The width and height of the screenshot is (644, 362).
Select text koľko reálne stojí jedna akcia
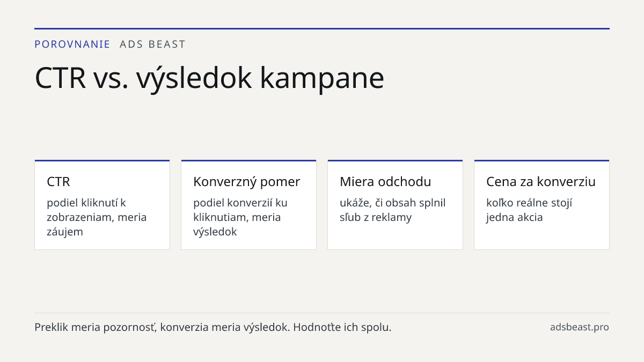(x=529, y=210)
